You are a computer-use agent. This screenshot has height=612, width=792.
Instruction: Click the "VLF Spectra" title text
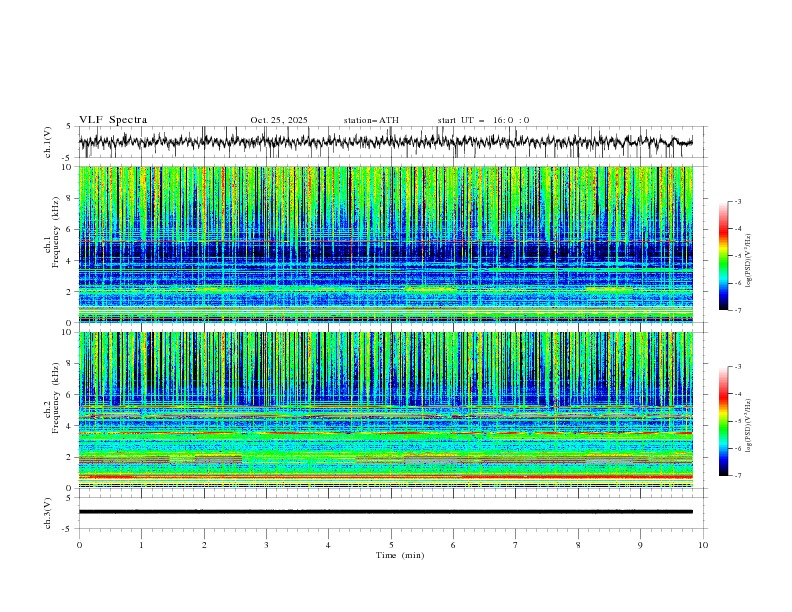[113, 120]
